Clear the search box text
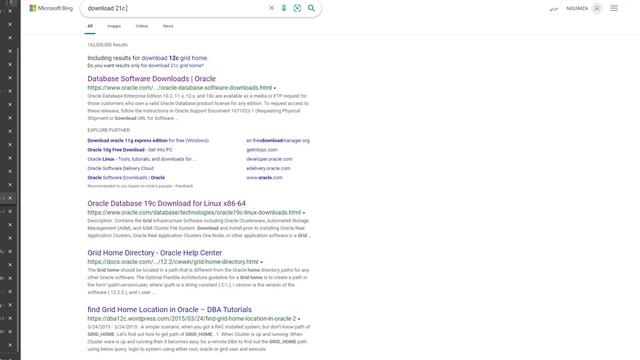This screenshot has width=640, height=360. pos(271,8)
